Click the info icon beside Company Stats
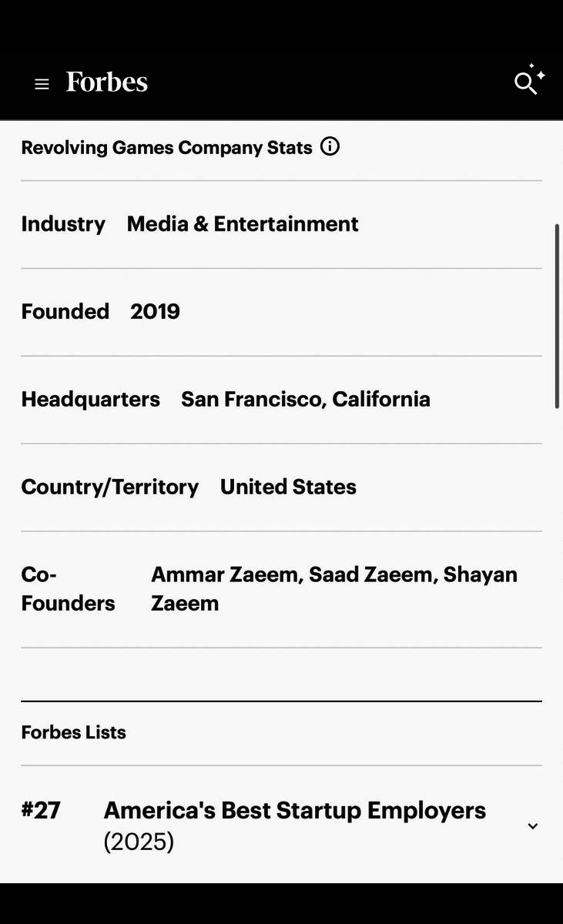Screen dimensions: 563x924 330,146
